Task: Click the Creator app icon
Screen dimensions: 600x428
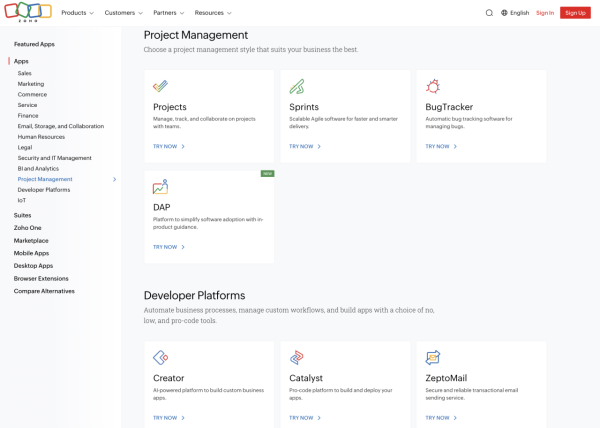Action: point(161,358)
